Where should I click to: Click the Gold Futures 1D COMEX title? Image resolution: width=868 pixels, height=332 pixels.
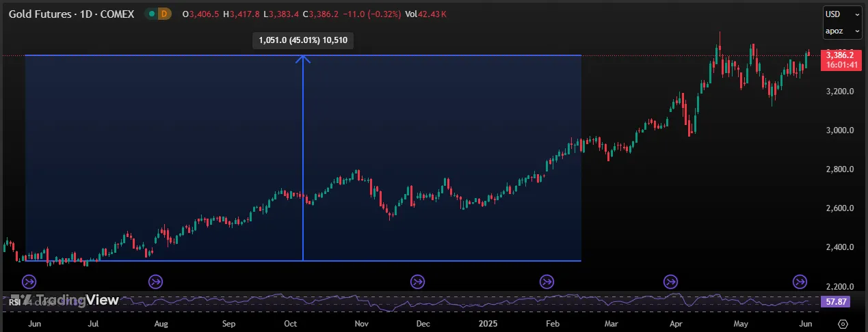72,14
